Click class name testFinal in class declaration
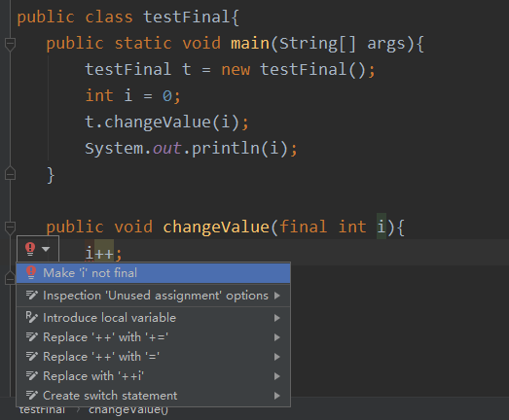Screen dimensions: 509x420 pyautogui.click(x=187, y=17)
